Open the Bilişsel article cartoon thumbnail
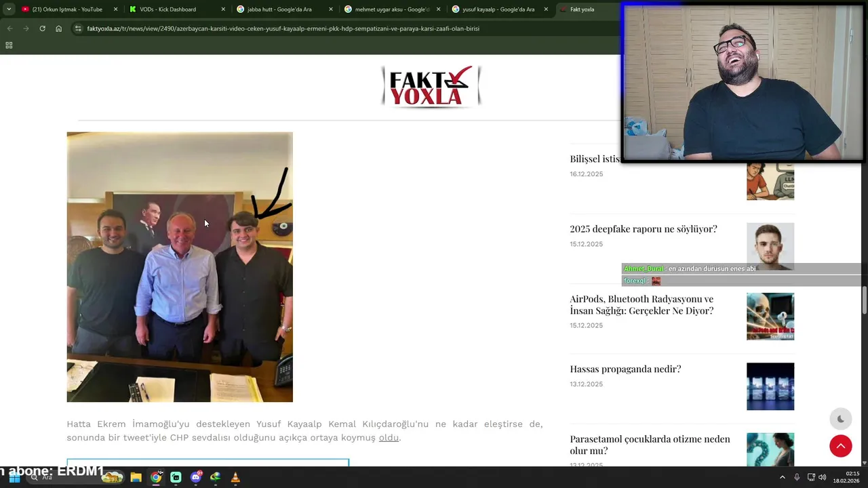Screen dimensions: 868x488 [770, 181]
